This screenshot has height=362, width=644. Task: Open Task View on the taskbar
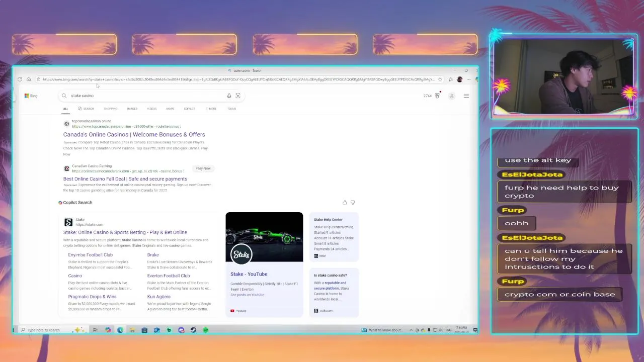(95, 330)
